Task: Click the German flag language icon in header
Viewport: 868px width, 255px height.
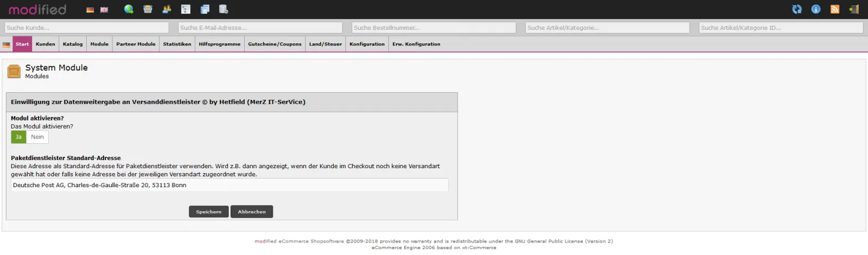Action: (90, 10)
